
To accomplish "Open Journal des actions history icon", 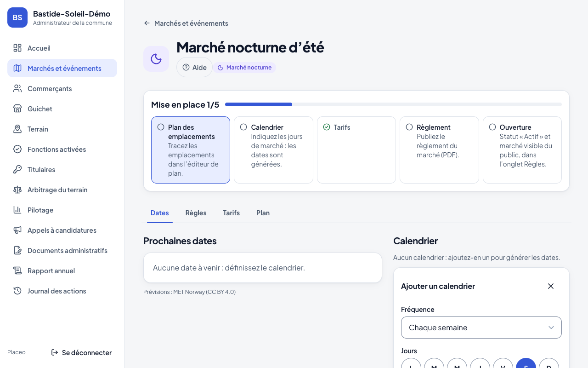I will pyautogui.click(x=17, y=291).
